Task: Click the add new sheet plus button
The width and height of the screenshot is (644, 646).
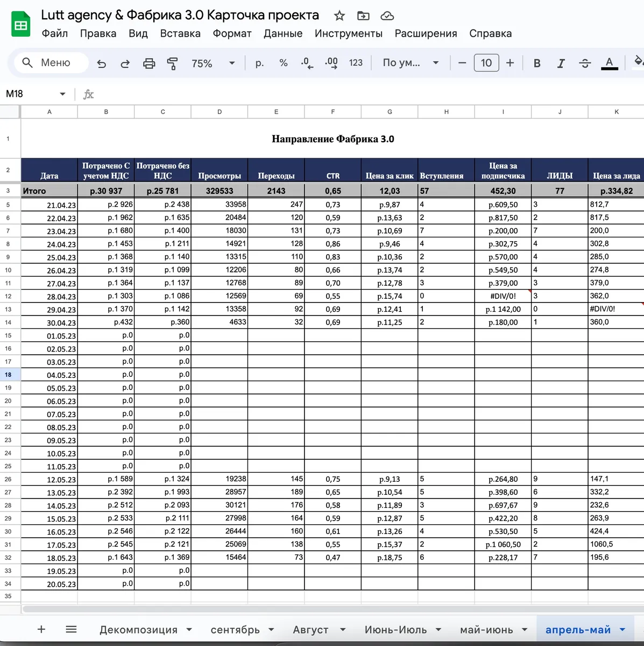Action: point(41,629)
